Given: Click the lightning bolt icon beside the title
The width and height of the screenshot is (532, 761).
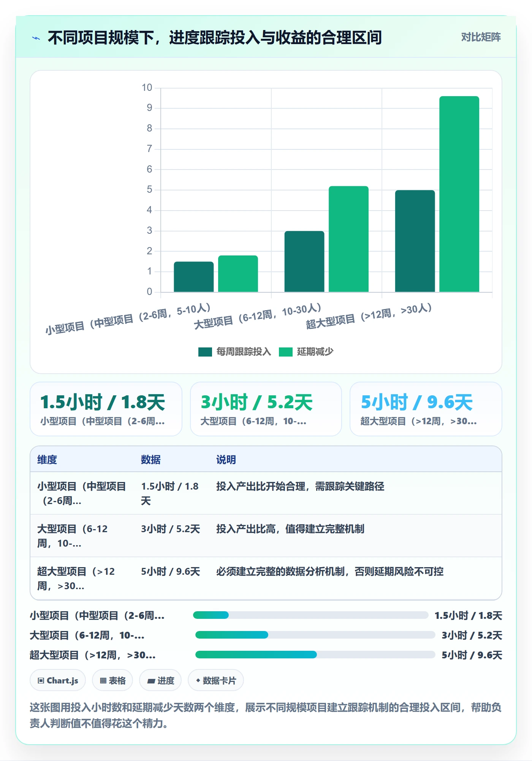Looking at the screenshot, I should [36, 38].
